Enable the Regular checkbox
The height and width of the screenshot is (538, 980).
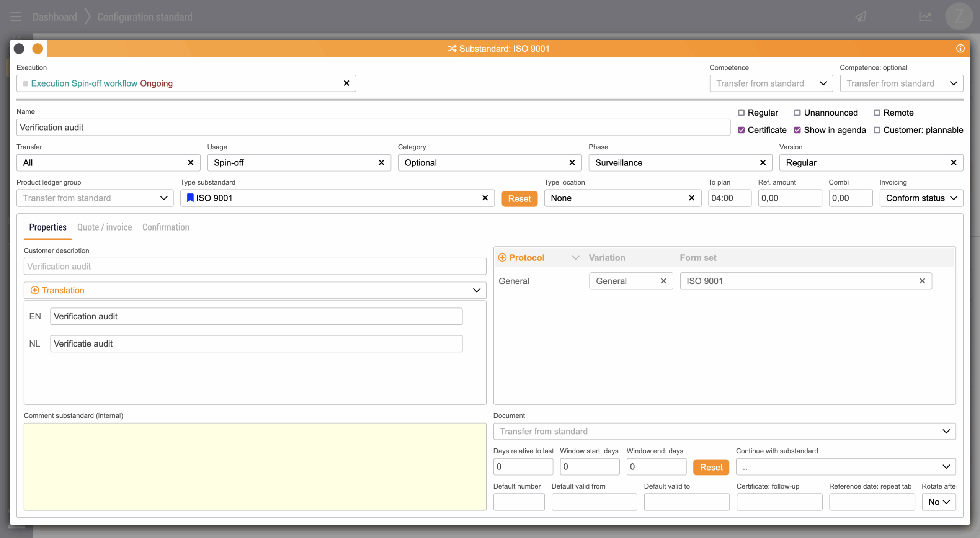click(x=741, y=113)
